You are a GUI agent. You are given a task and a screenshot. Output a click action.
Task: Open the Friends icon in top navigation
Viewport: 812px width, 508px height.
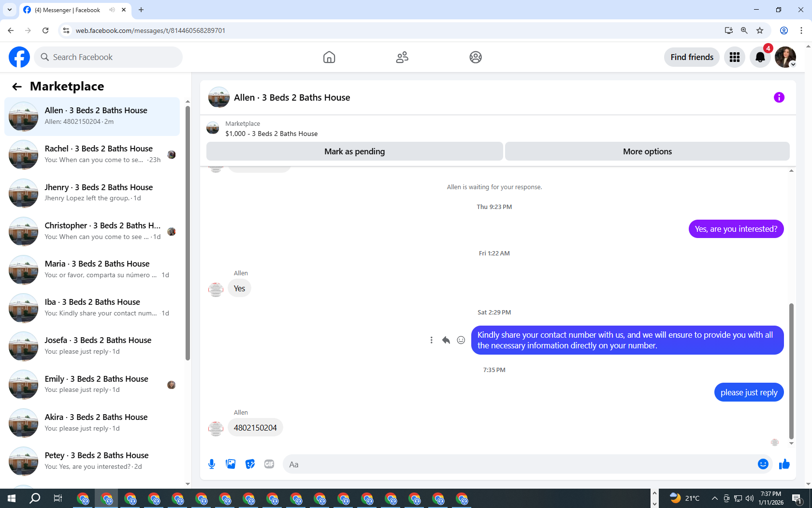click(x=402, y=57)
